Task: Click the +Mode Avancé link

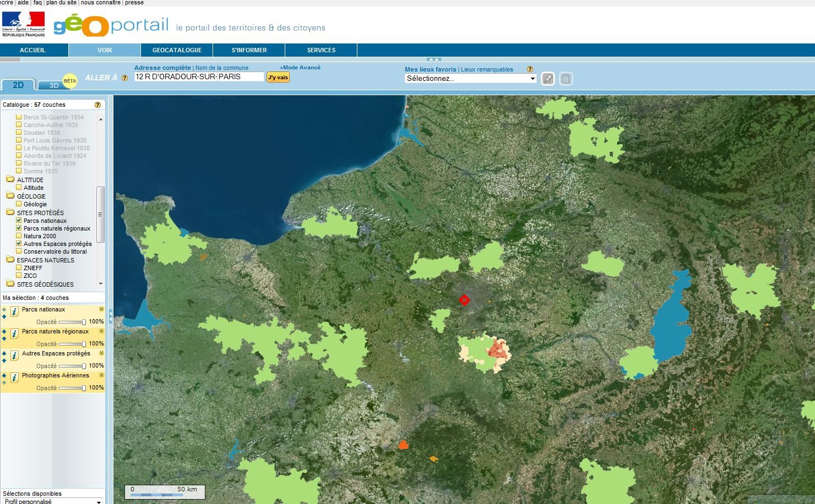Action: point(300,68)
